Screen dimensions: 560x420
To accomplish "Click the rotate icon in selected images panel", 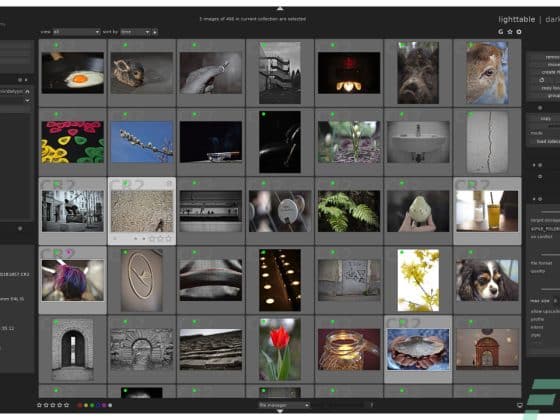I will coord(542,80).
